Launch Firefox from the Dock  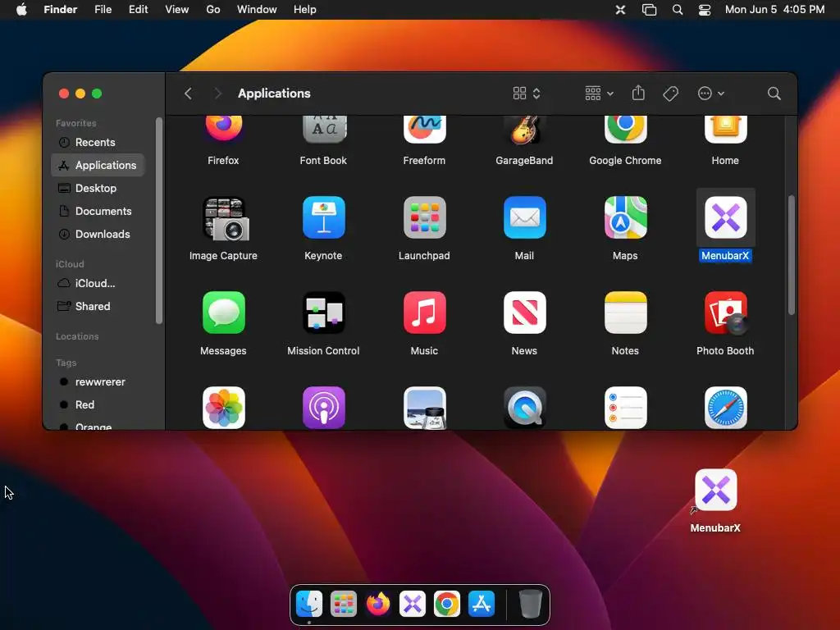click(377, 605)
